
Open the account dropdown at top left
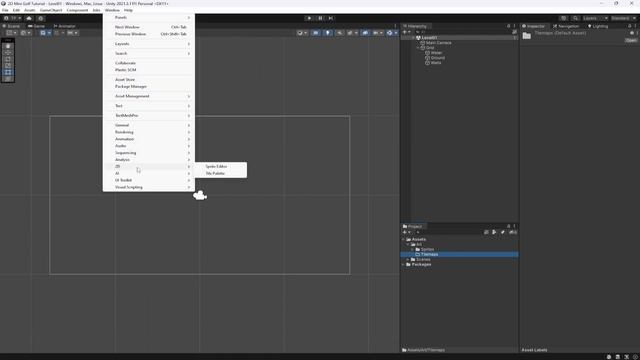click(12, 18)
